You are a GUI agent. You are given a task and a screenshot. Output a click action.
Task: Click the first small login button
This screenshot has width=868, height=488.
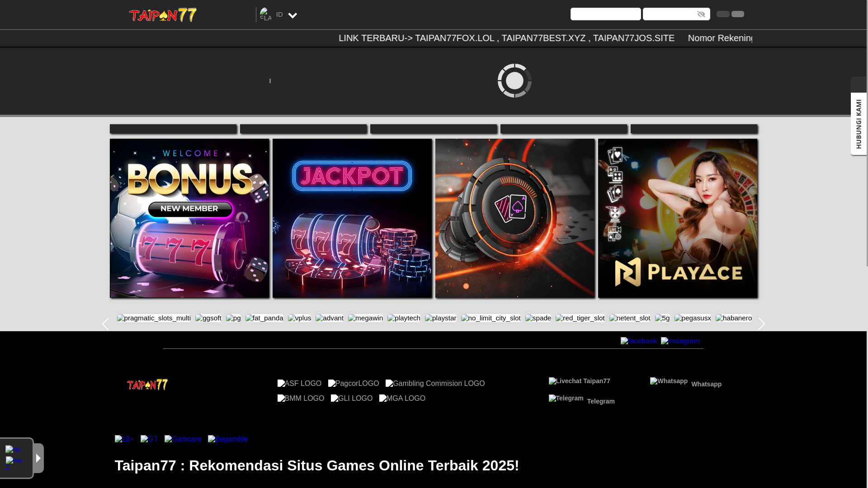click(723, 14)
